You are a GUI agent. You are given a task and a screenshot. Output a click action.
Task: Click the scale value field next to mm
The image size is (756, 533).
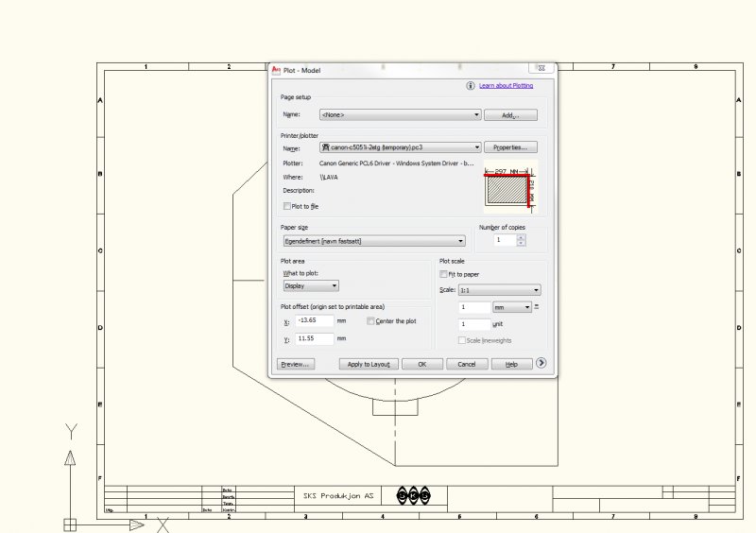(x=474, y=307)
